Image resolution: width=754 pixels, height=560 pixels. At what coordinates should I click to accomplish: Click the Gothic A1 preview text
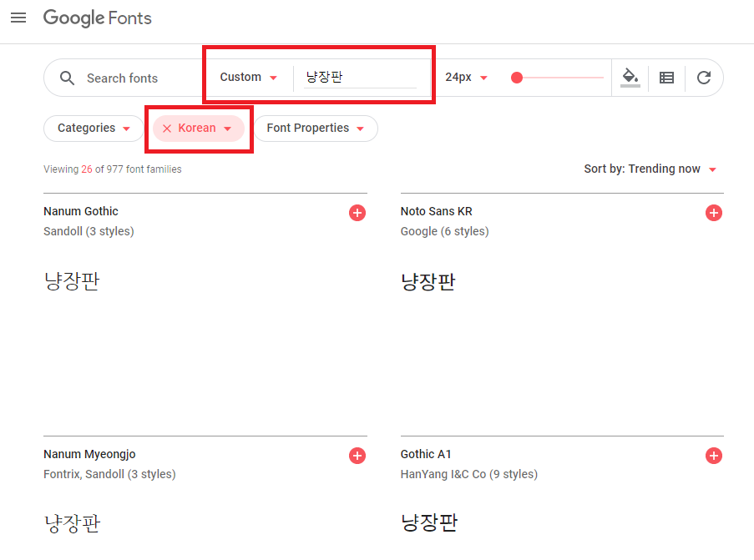coord(429,523)
